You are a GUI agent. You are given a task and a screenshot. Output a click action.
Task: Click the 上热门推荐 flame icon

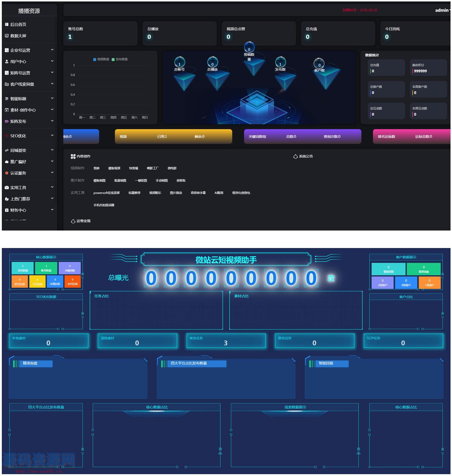(x=7, y=199)
